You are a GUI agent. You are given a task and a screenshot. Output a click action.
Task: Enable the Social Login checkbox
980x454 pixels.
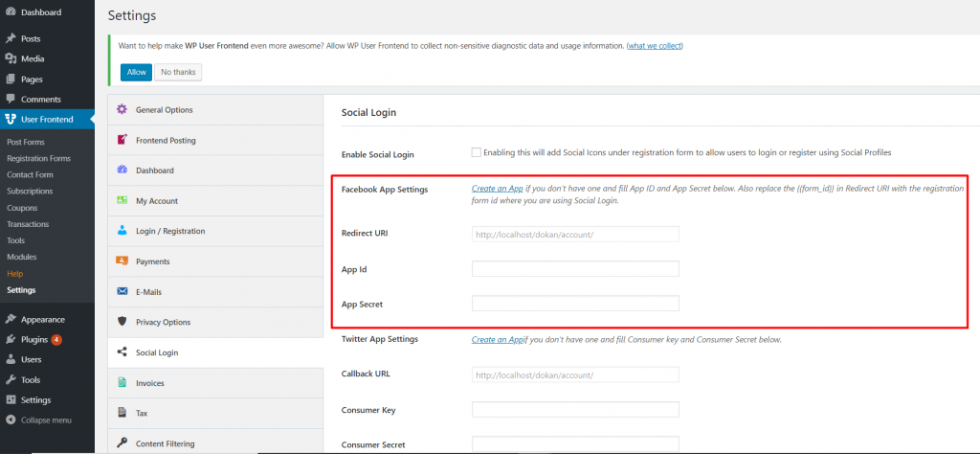[x=477, y=152]
